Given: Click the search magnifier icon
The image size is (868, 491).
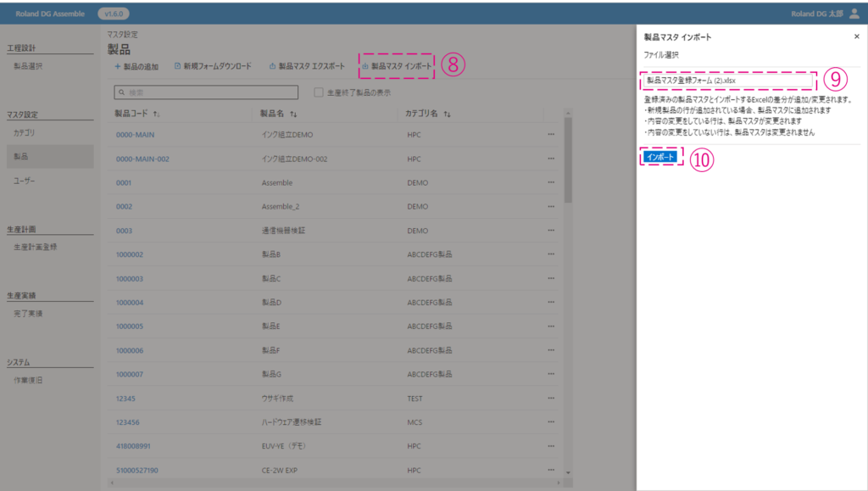Looking at the screenshot, I should tap(121, 92).
